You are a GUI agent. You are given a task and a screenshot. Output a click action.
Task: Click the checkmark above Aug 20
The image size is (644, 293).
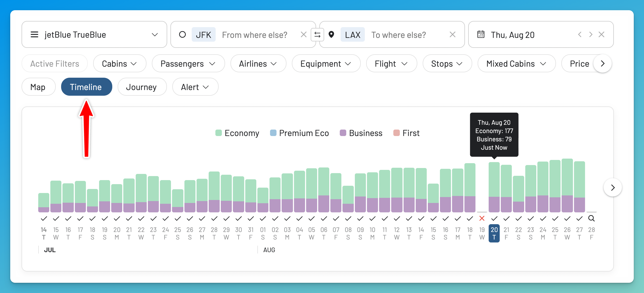tap(494, 219)
